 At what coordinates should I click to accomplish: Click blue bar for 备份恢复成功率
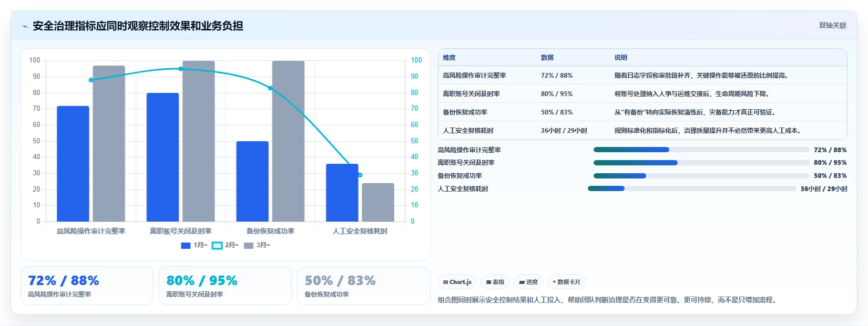click(252, 181)
